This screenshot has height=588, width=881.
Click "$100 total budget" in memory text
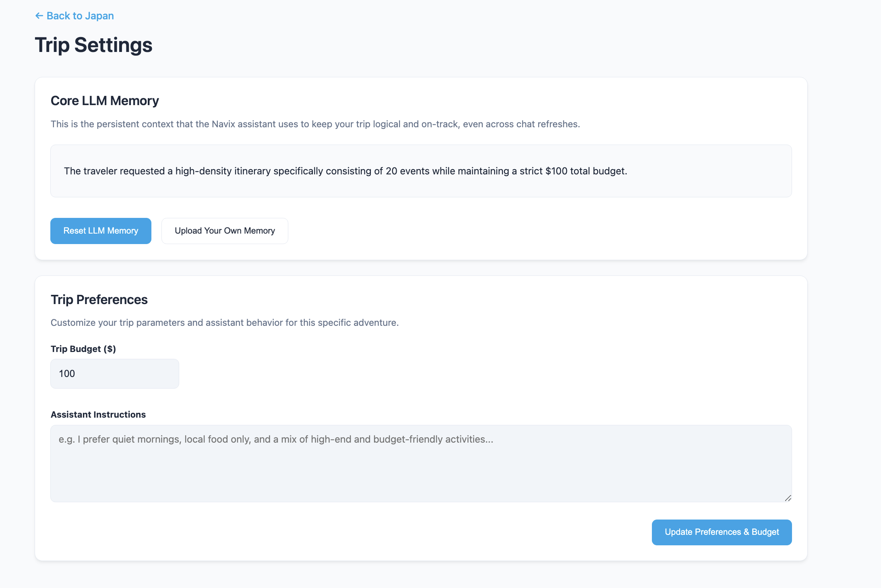click(x=586, y=171)
